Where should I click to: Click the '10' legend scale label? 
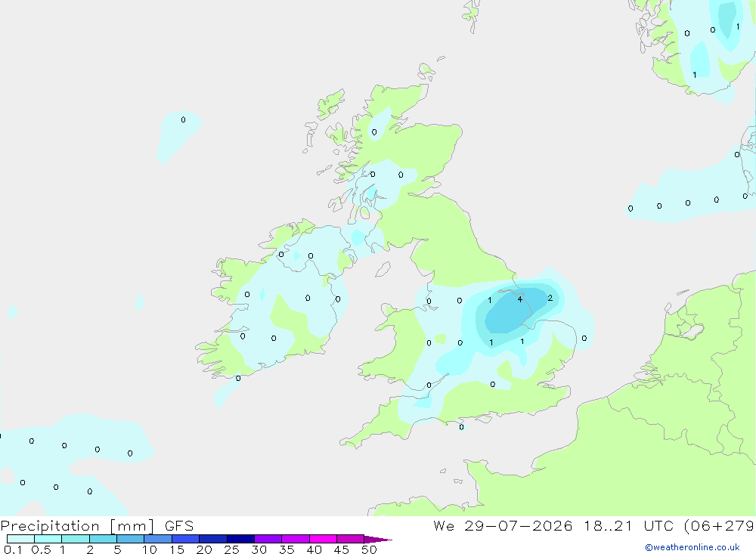(149, 549)
